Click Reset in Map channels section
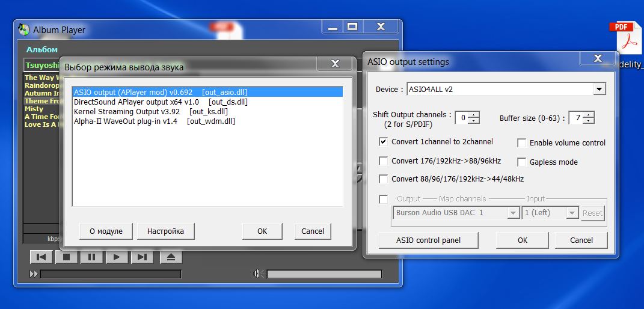Image resolution: width=644 pixels, height=309 pixels. pos(593,213)
